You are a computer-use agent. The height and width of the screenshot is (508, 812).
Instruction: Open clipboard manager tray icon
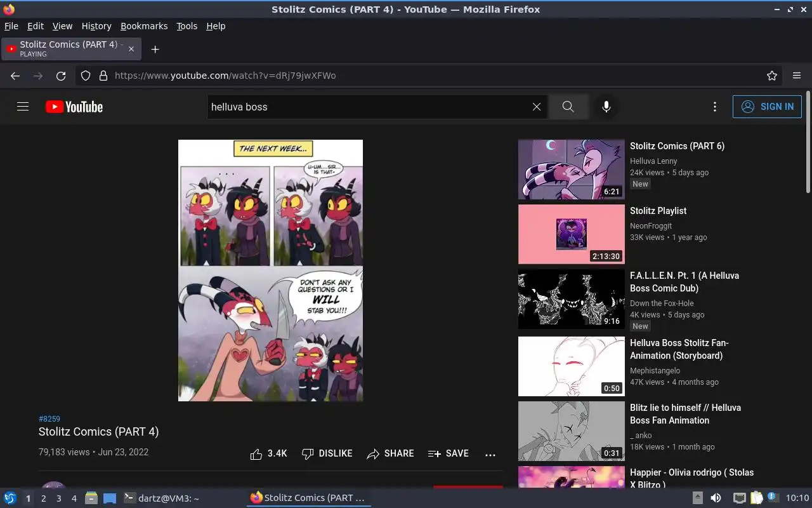coord(756,498)
